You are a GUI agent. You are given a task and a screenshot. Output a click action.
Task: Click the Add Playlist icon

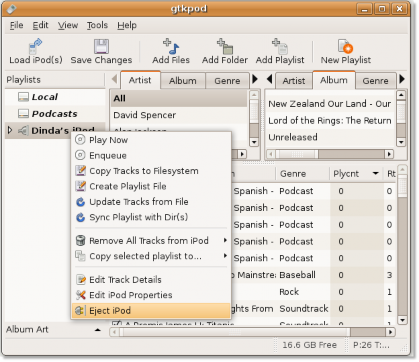(x=280, y=46)
